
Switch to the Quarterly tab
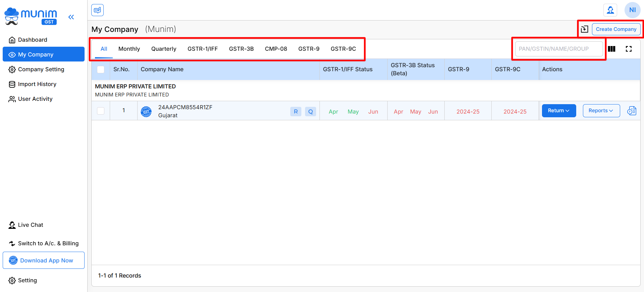click(164, 49)
